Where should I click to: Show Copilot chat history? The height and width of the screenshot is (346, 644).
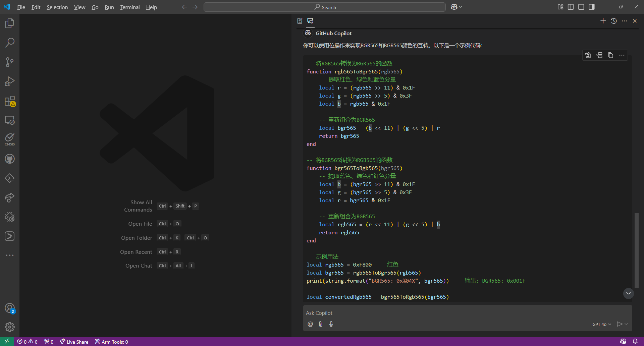click(x=614, y=21)
